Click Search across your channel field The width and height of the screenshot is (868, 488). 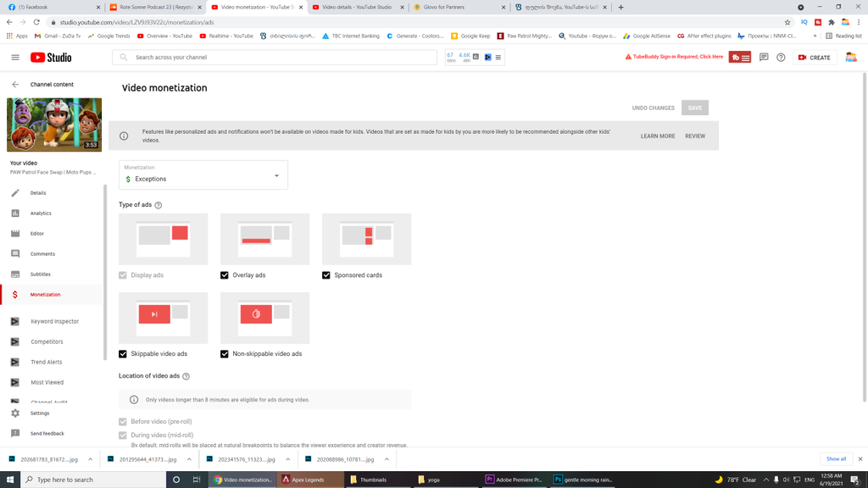[275, 57]
